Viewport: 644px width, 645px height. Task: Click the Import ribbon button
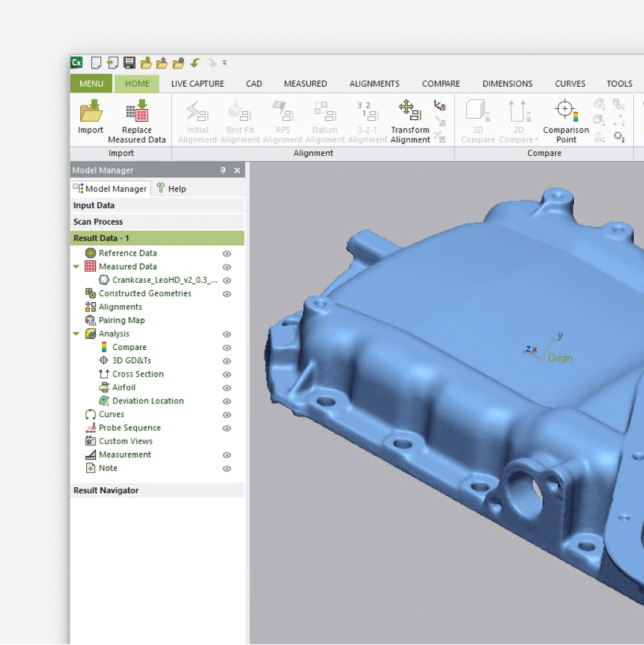(91, 118)
